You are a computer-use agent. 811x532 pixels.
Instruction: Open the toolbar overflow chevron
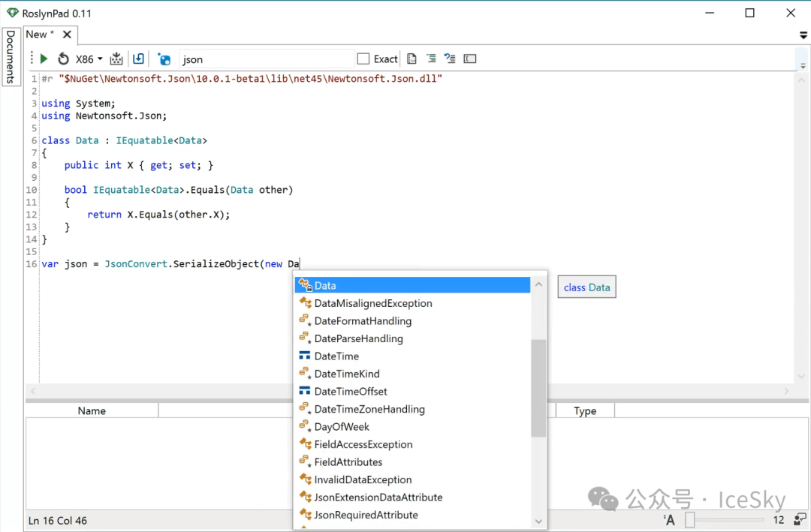click(803, 66)
